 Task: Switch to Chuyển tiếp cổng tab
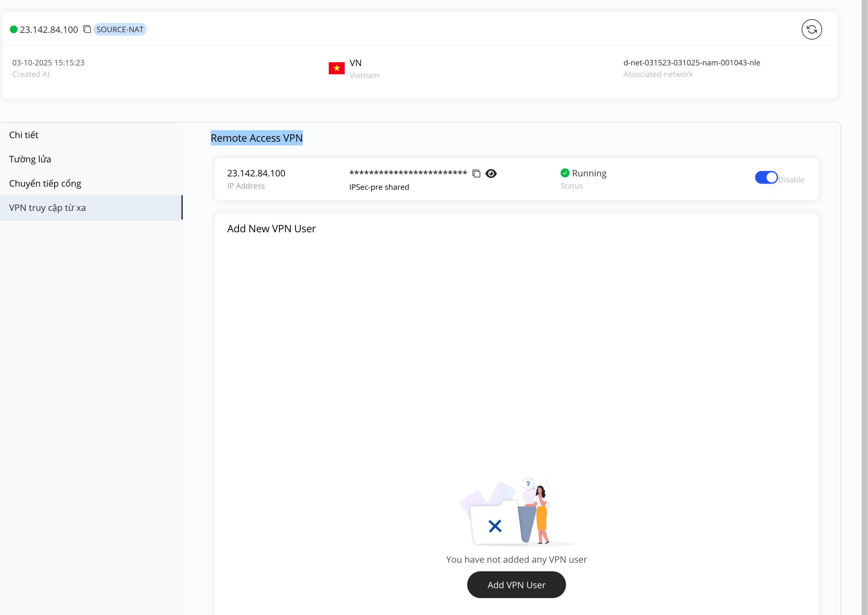(x=45, y=183)
